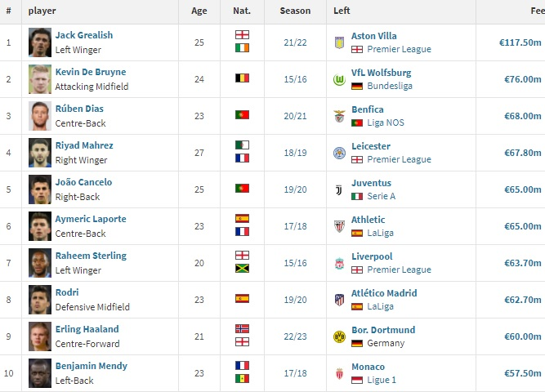
Task: Click Raheem Sterling player photo thumbnail
Action: tap(40, 263)
